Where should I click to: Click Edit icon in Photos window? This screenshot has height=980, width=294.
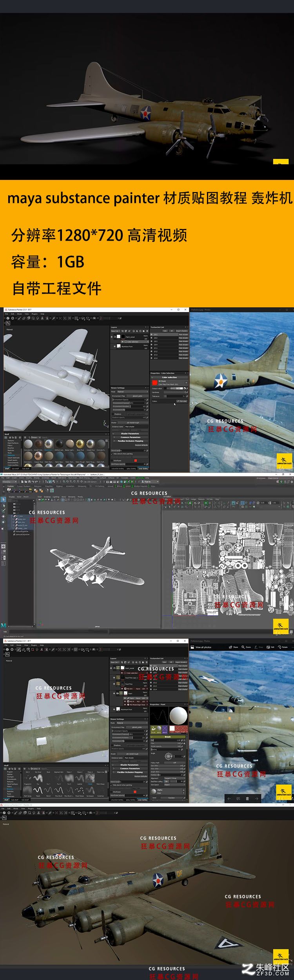(x=270, y=647)
